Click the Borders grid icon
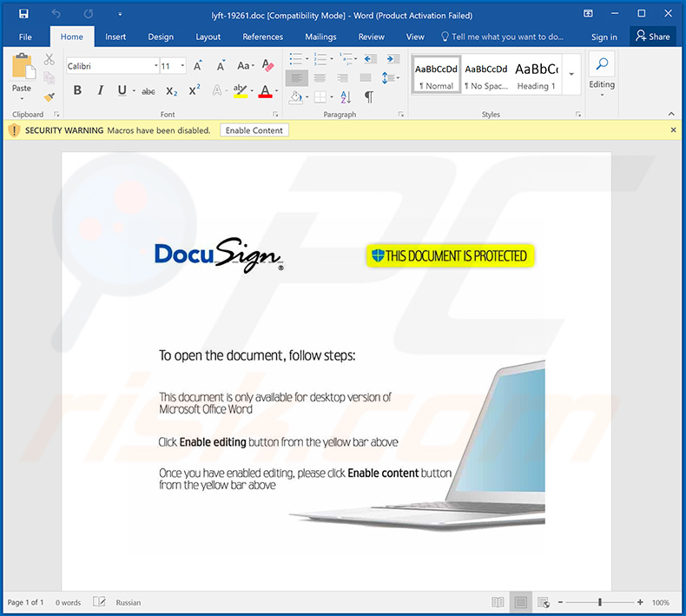The height and width of the screenshot is (616, 686). 320,97
